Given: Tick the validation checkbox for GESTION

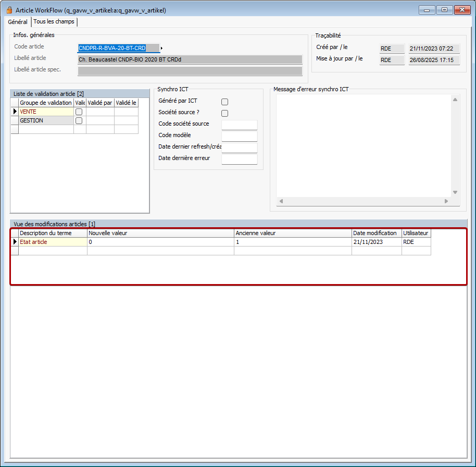Looking at the screenshot, I should click(79, 120).
